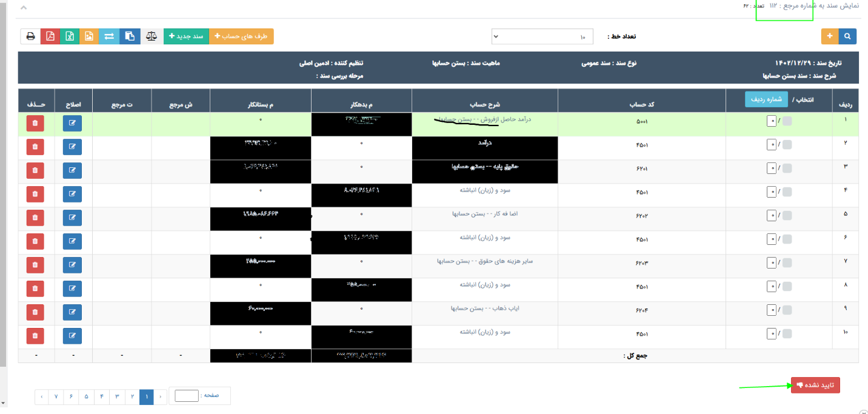Image resolution: width=868 pixels, height=414 pixels.
Task: Click the light-blue swap arrows icon
Action: [109, 36]
